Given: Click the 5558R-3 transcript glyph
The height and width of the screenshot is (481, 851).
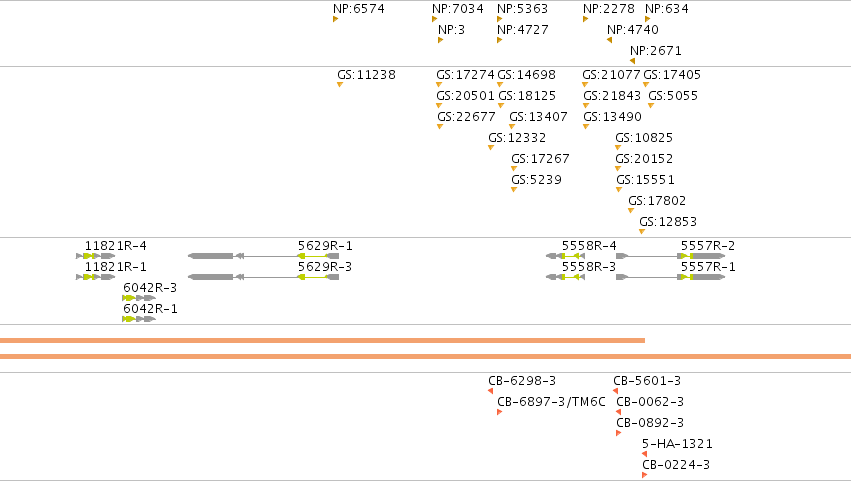Looking at the screenshot, I should [x=566, y=277].
